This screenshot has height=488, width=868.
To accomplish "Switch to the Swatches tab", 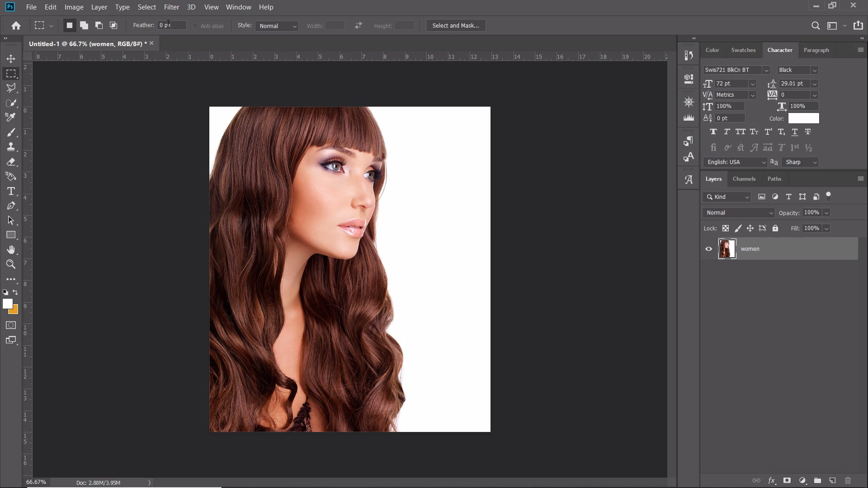I will coord(743,50).
